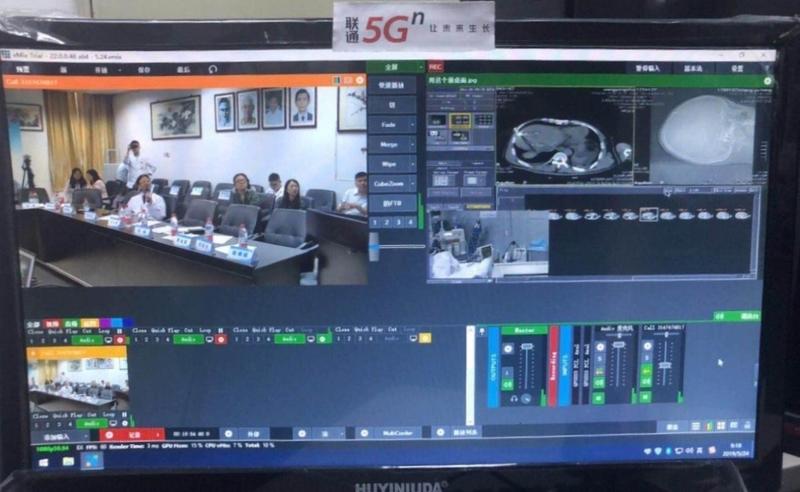Expand the Wipe transition dropdown arrow
Image resolution: width=800 pixels, height=492 pixels.
(x=412, y=164)
